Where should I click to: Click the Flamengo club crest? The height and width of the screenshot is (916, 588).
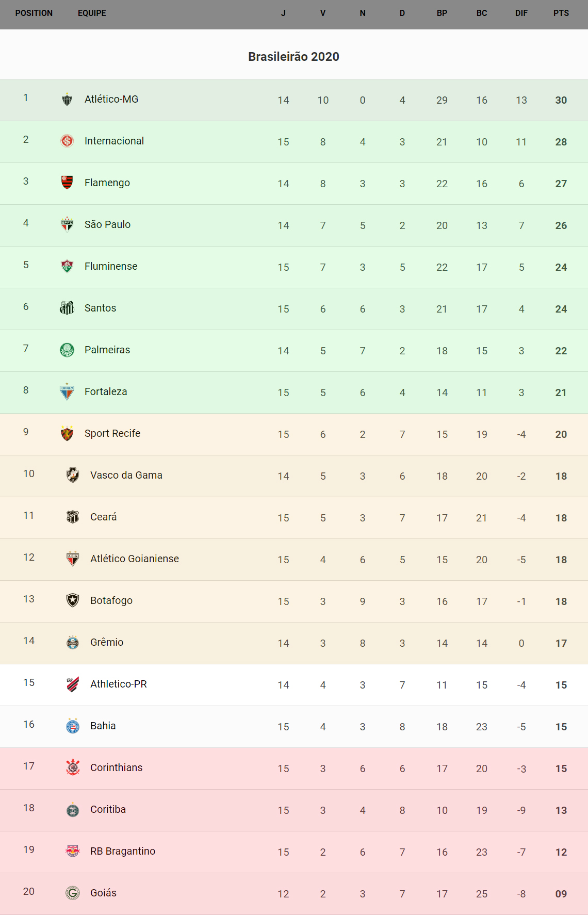(x=67, y=183)
